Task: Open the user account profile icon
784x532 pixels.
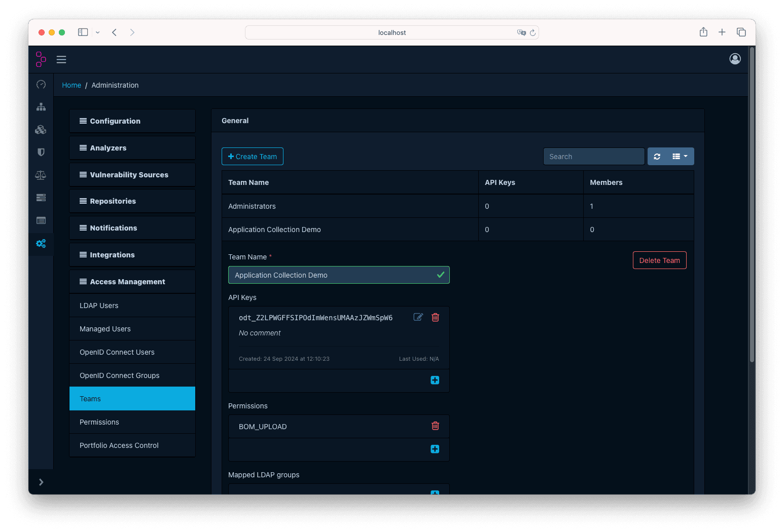Action: click(x=735, y=59)
